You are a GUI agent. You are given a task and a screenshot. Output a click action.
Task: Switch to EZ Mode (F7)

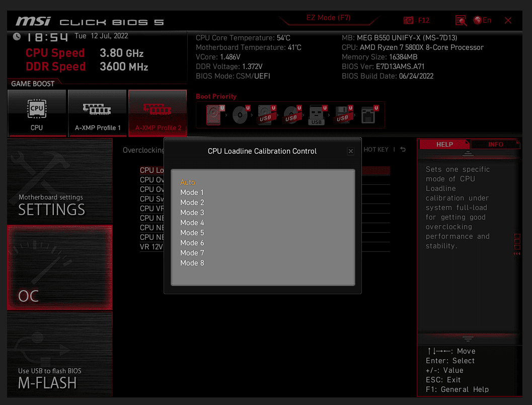coord(329,18)
